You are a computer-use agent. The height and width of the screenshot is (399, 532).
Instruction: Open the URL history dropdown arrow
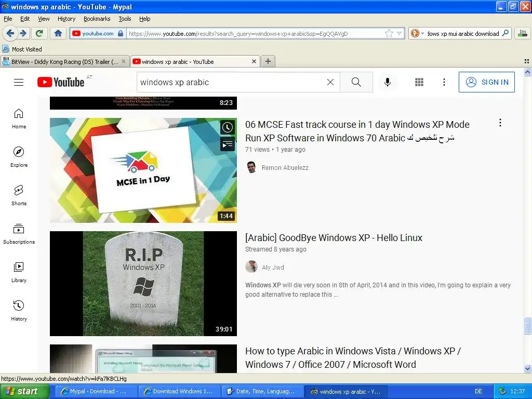tap(400, 33)
